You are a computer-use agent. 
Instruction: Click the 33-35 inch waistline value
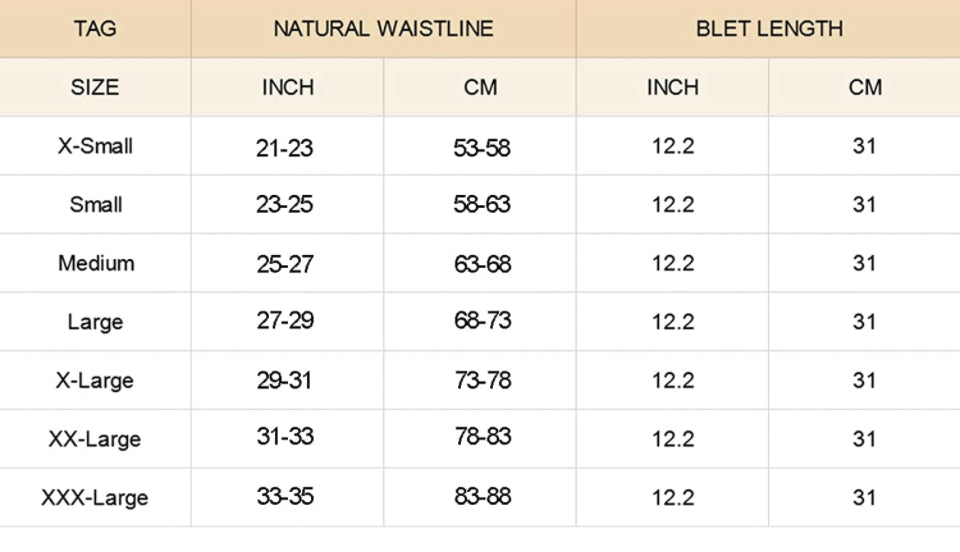[285, 496]
